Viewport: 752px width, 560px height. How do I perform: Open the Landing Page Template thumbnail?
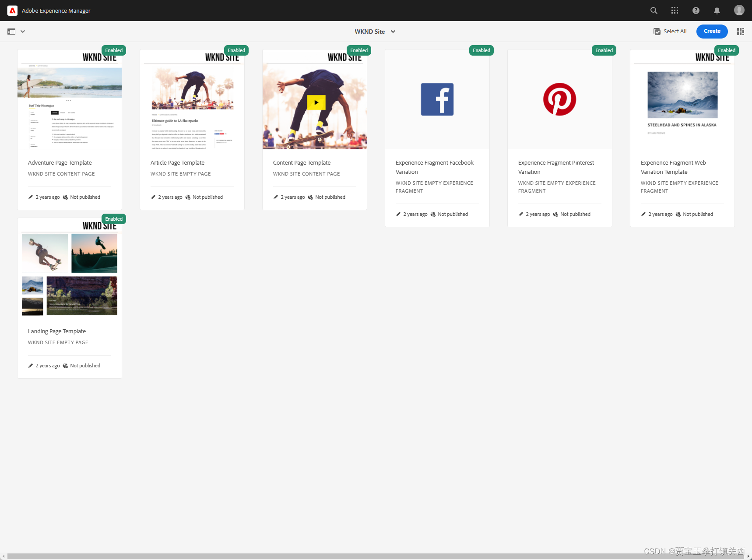pos(70,268)
